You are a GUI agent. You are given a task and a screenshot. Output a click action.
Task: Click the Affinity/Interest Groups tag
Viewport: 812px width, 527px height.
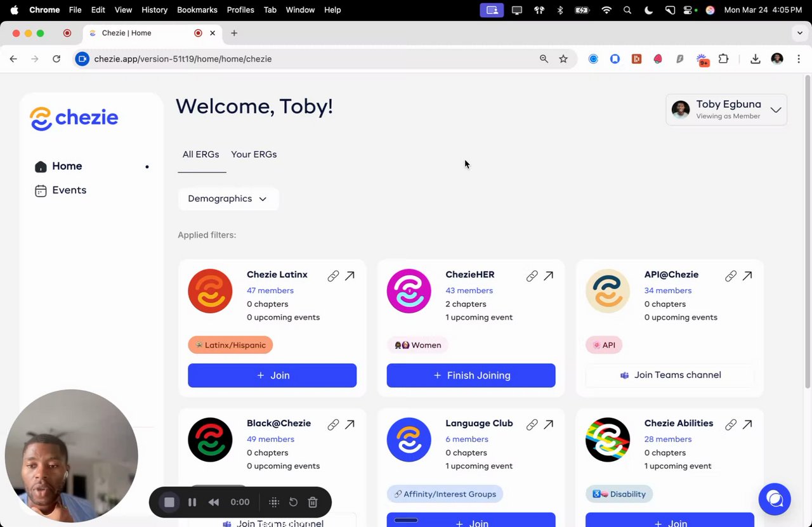(445, 494)
